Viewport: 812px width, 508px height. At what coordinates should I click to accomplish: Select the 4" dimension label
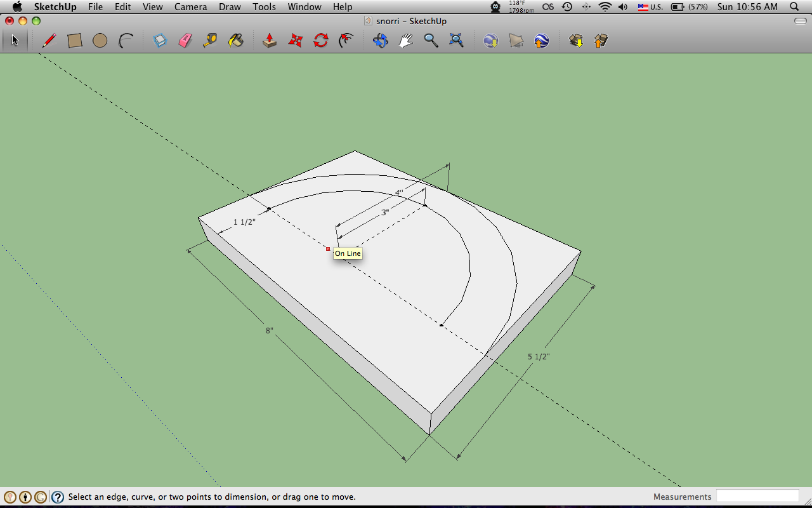click(x=399, y=192)
